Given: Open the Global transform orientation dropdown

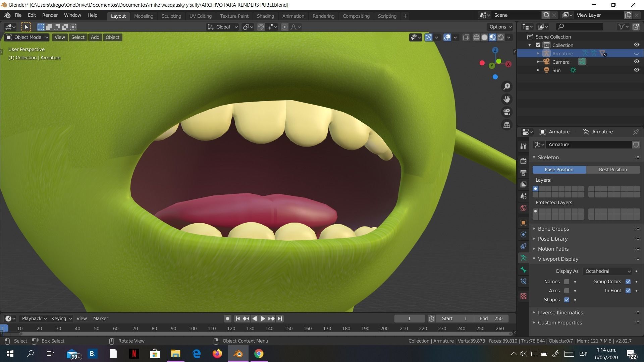Looking at the screenshot, I should pos(222,27).
